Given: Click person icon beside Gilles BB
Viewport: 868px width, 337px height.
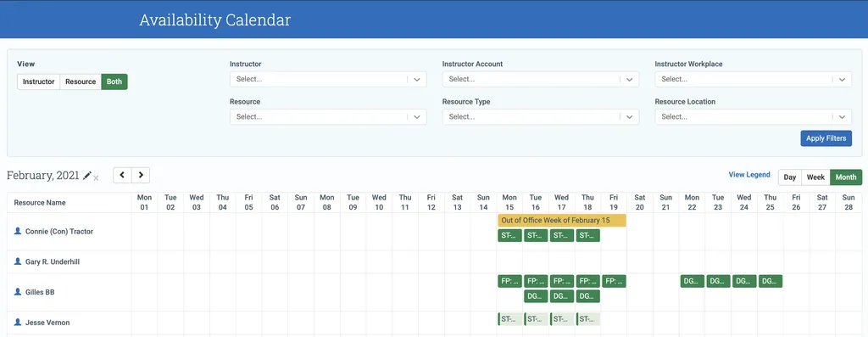Looking at the screenshot, I should [18, 291].
